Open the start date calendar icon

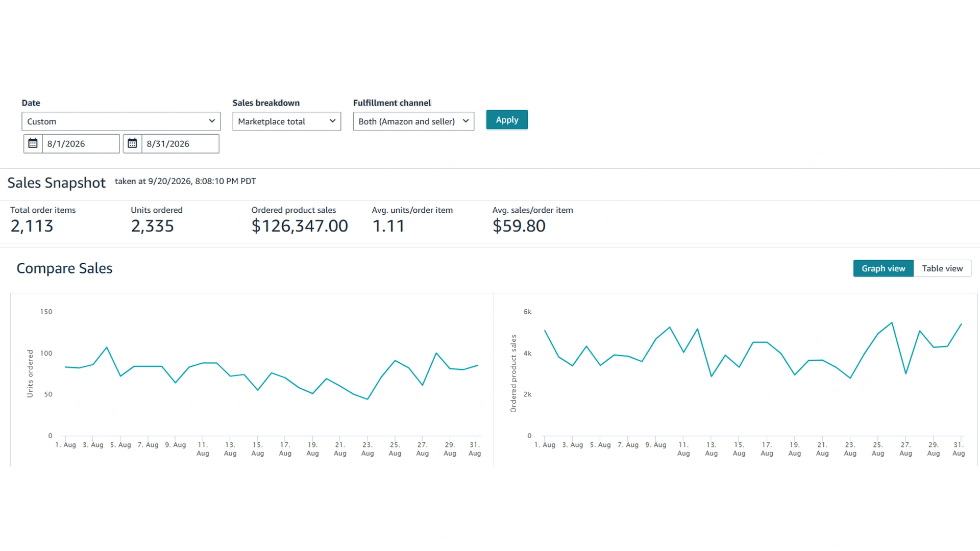[x=33, y=144]
